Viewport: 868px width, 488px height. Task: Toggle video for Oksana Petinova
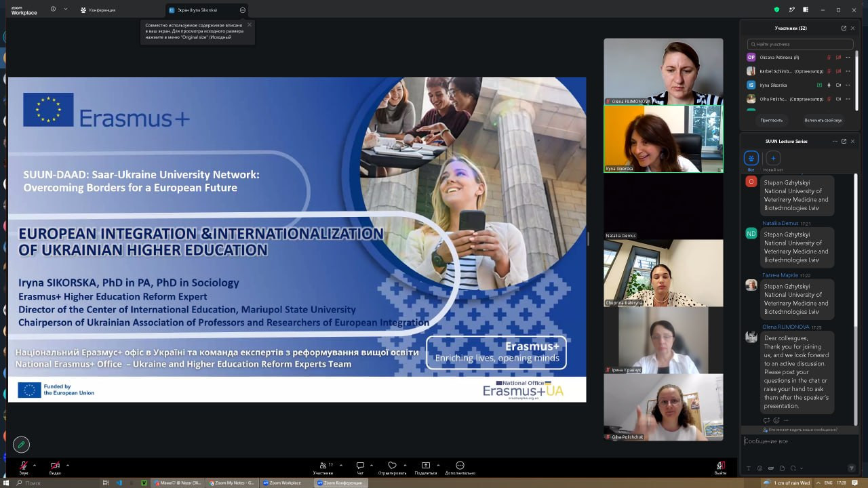tap(839, 58)
